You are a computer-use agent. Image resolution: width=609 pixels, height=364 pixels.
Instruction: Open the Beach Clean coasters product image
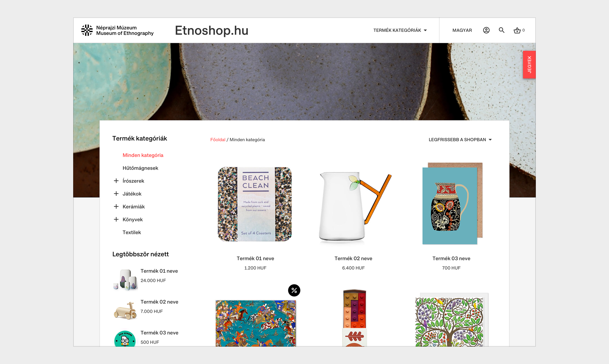pos(255,204)
